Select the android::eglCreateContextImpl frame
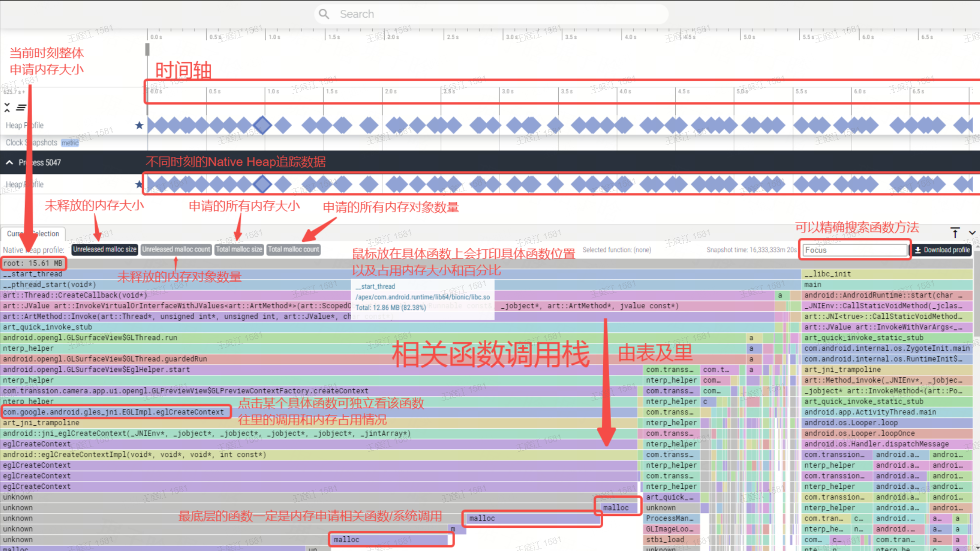Image resolution: width=980 pixels, height=551 pixels. click(x=319, y=455)
